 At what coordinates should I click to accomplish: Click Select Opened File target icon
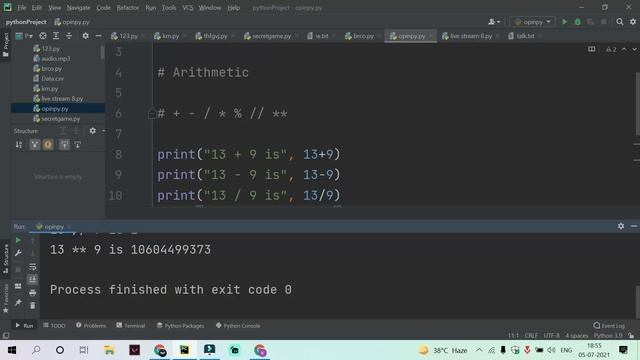[43, 36]
